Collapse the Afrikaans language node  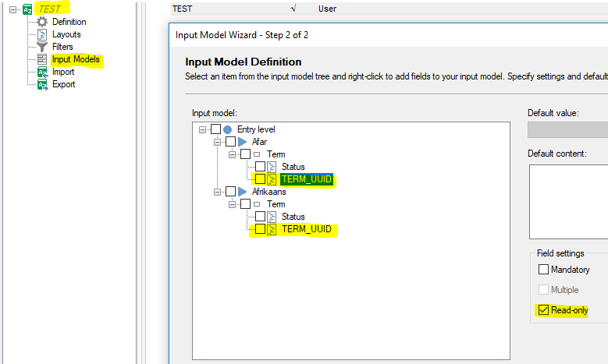(x=217, y=192)
